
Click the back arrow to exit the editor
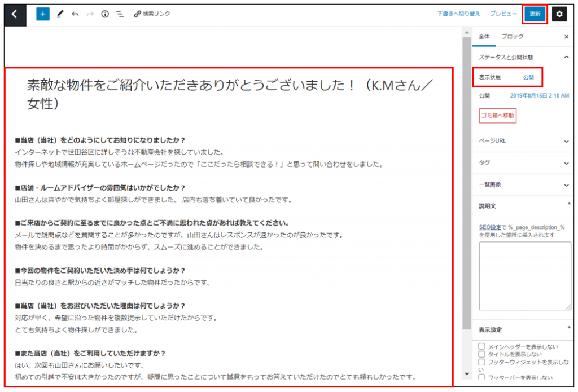click(x=15, y=14)
